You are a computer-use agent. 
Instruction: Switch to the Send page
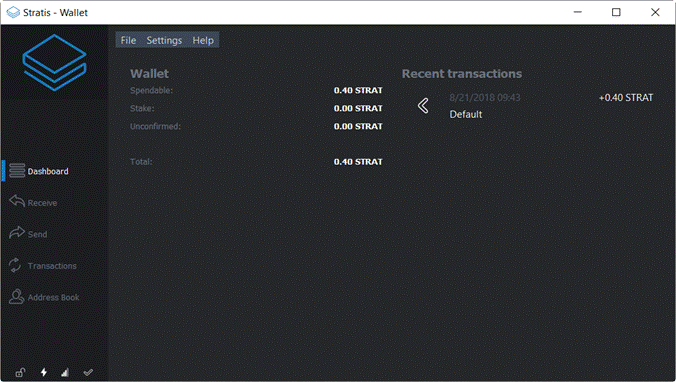38,234
